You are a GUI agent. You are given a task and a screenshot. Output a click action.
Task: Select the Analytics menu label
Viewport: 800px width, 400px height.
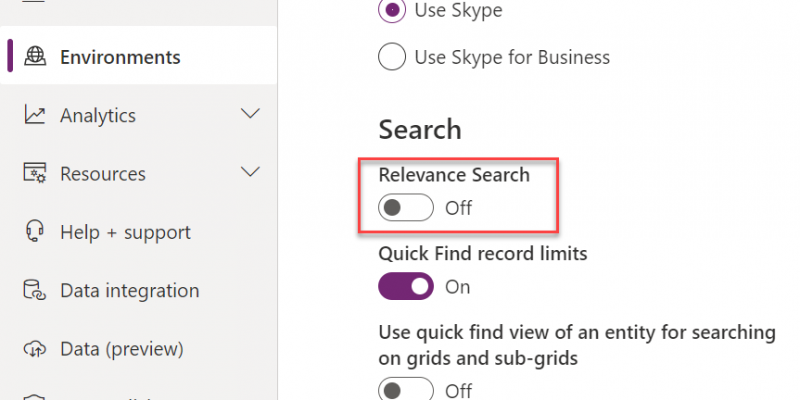tap(98, 116)
